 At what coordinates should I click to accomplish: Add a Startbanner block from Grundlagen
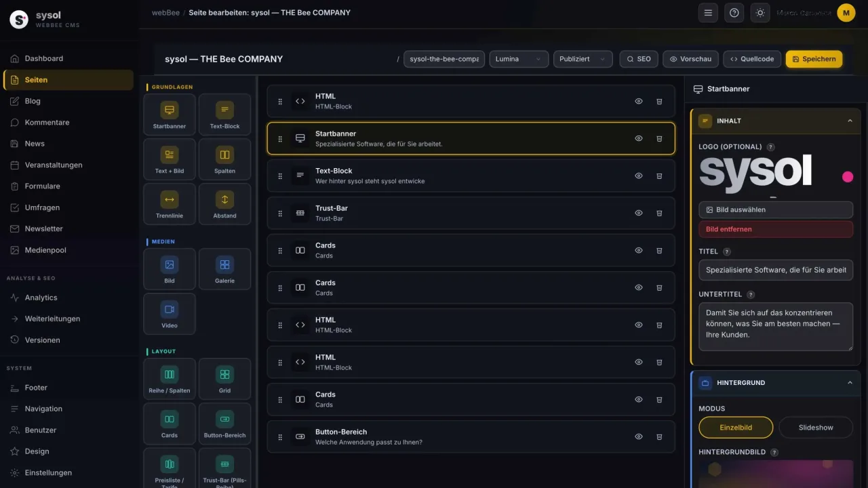click(170, 114)
